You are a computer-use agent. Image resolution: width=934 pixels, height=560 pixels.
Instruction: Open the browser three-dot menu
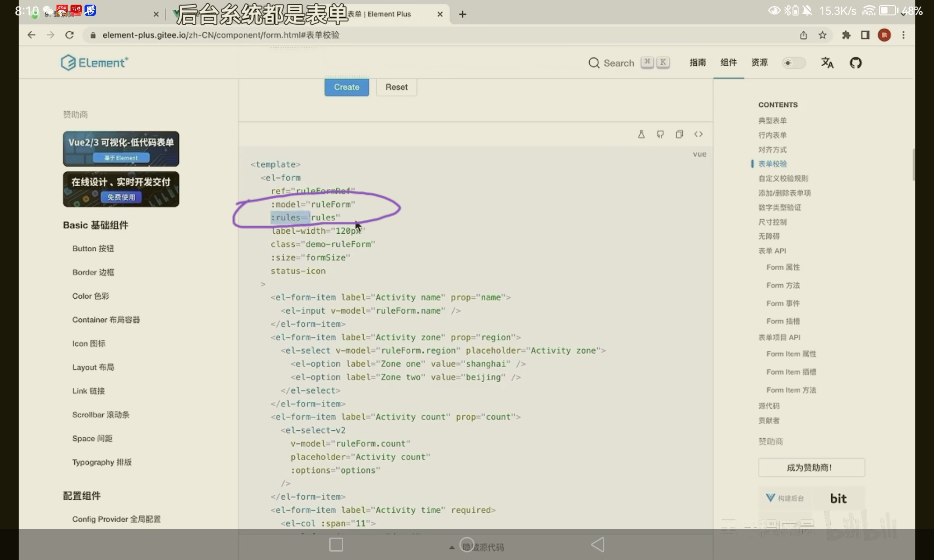point(903,35)
